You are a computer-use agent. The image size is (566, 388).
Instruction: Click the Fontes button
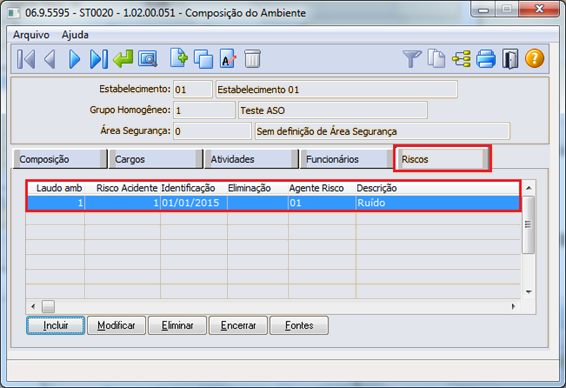299,326
